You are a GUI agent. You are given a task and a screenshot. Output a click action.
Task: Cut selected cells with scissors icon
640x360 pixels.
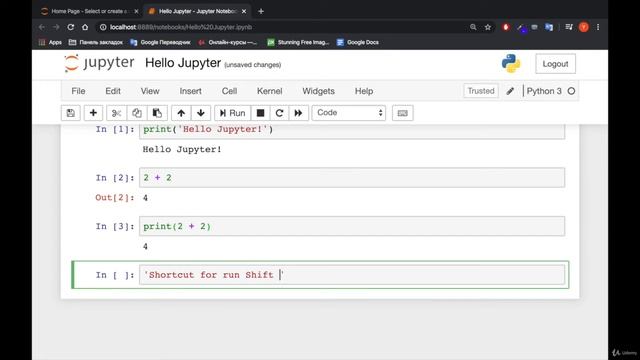pyautogui.click(x=116, y=113)
